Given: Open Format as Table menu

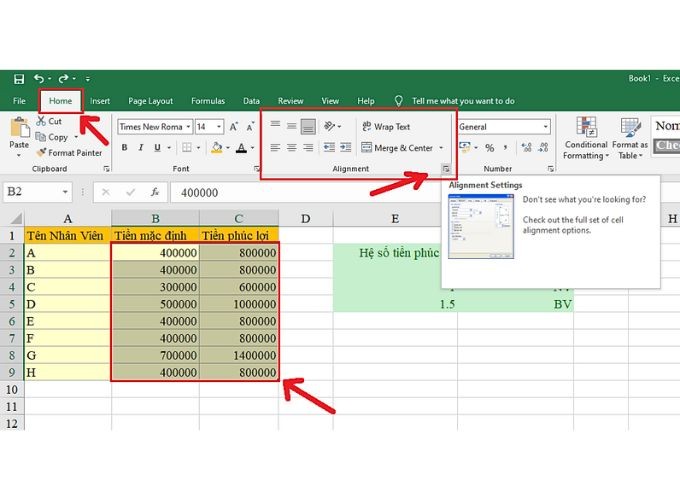Looking at the screenshot, I should (x=630, y=138).
